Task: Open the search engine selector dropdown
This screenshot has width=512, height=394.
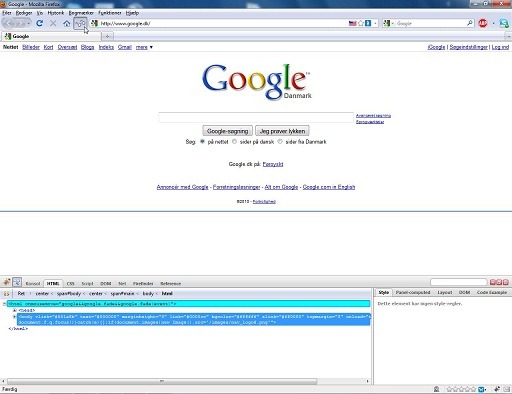Action: [392, 23]
